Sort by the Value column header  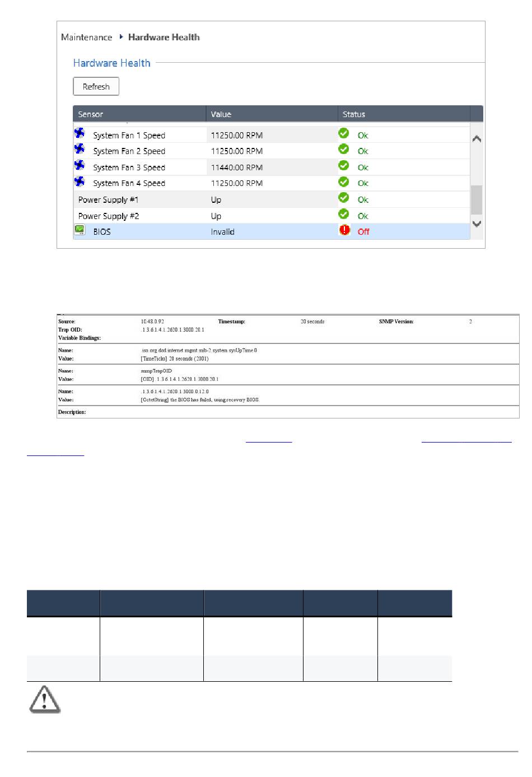272,114
